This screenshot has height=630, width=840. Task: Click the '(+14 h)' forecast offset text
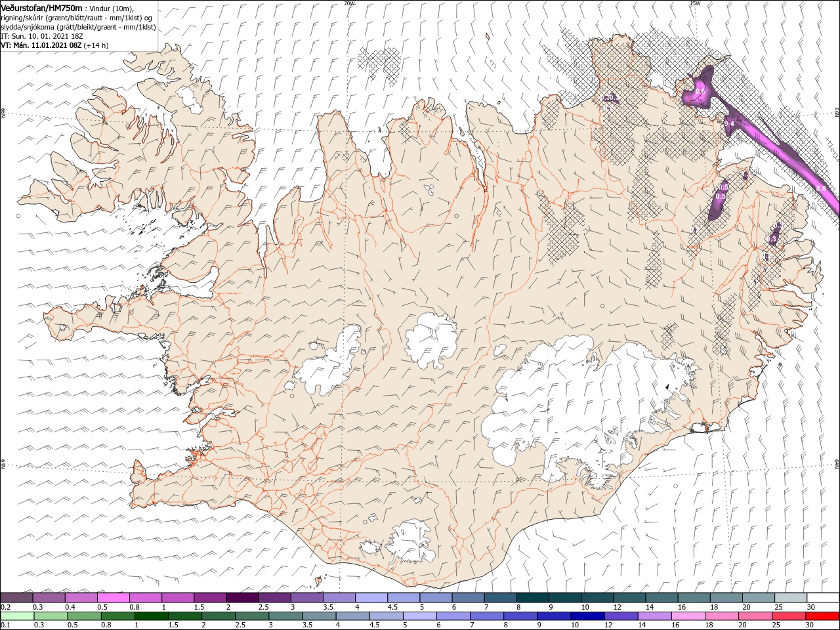(96, 45)
